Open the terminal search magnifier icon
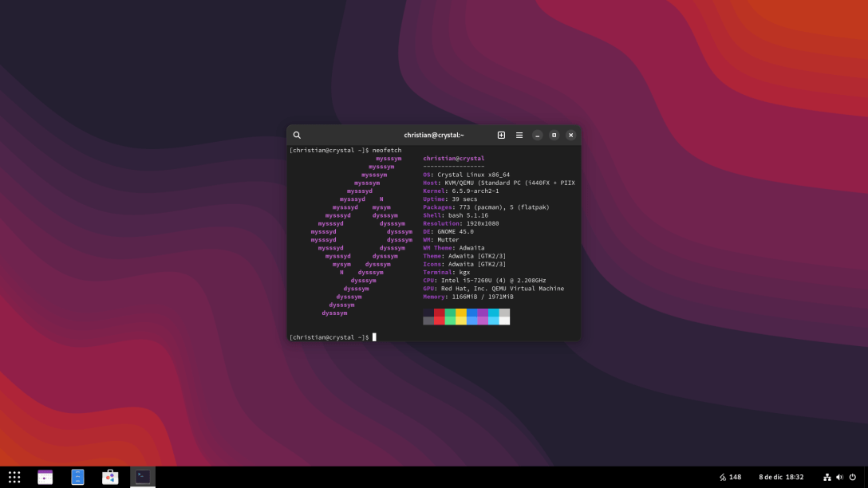The width and height of the screenshot is (868, 488). click(x=297, y=135)
